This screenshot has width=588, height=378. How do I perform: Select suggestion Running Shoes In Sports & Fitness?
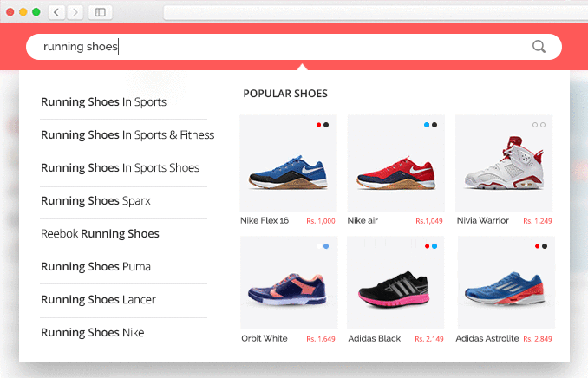point(127,135)
